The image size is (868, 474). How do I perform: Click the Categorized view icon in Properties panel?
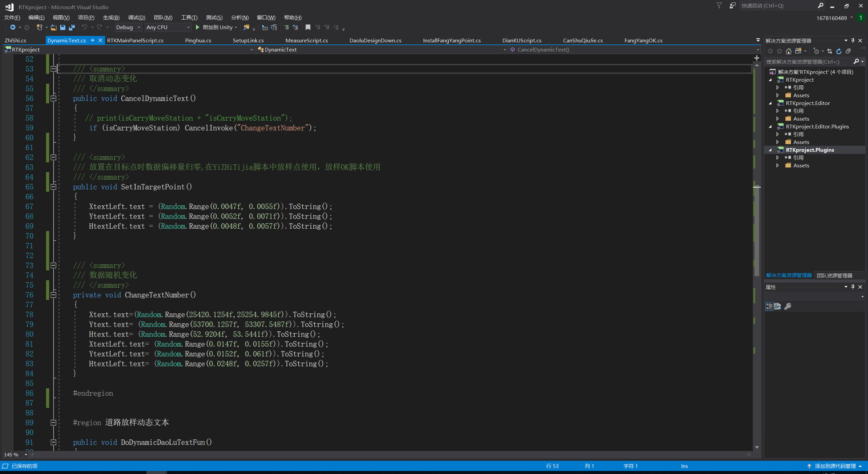(769, 306)
